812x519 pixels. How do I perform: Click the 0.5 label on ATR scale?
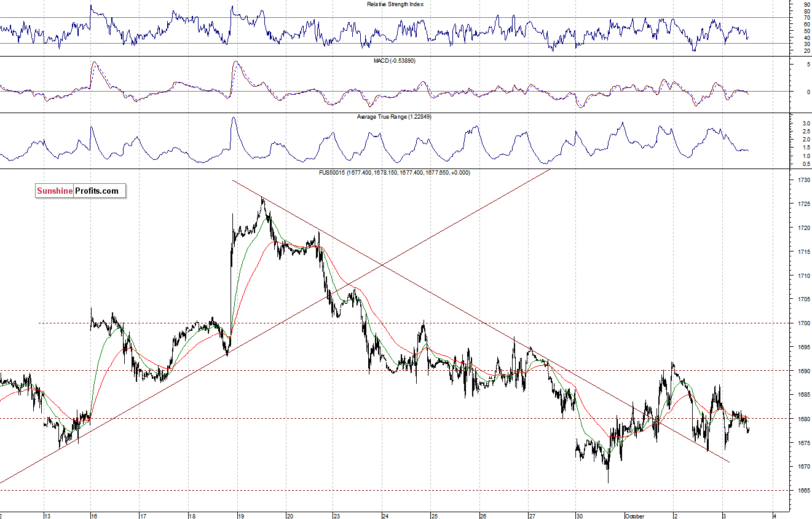tap(806, 164)
